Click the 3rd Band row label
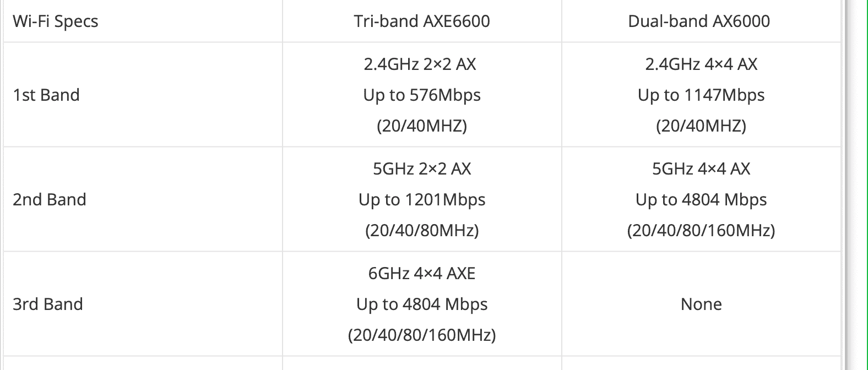Viewport: 868px width, 370px height. [48, 304]
